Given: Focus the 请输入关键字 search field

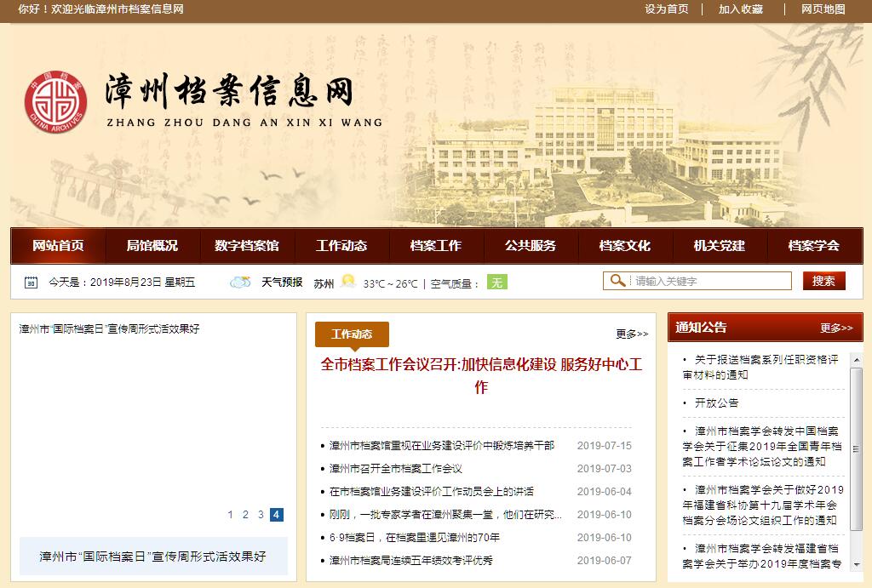Looking at the screenshot, I should click(711, 281).
